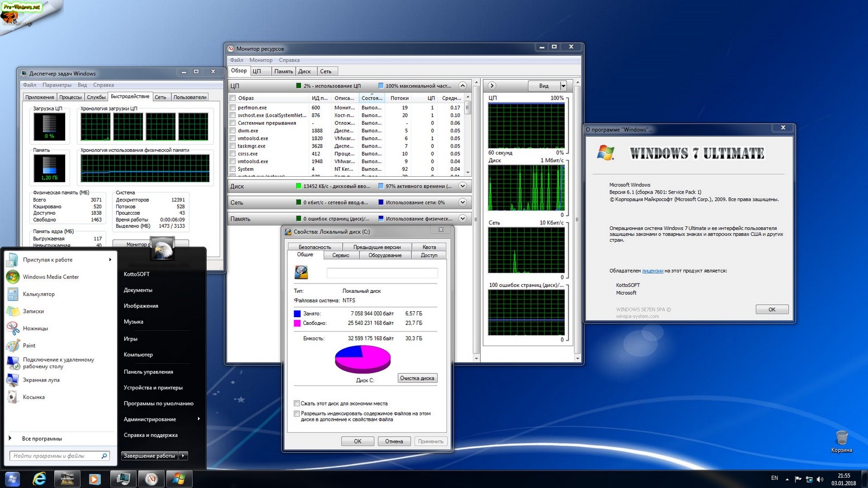This screenshot has width=868, height=488.
Task: Expand the Сеть section in Resource Monitor
Action: [x=463, y=202]
